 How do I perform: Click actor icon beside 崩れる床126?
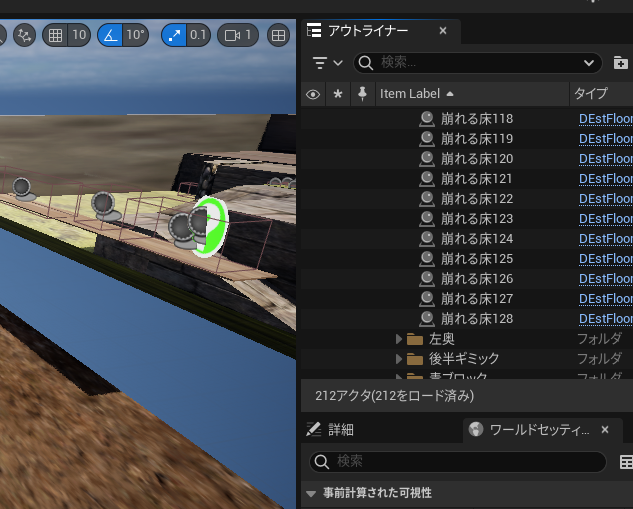click(x=427, y=279)
